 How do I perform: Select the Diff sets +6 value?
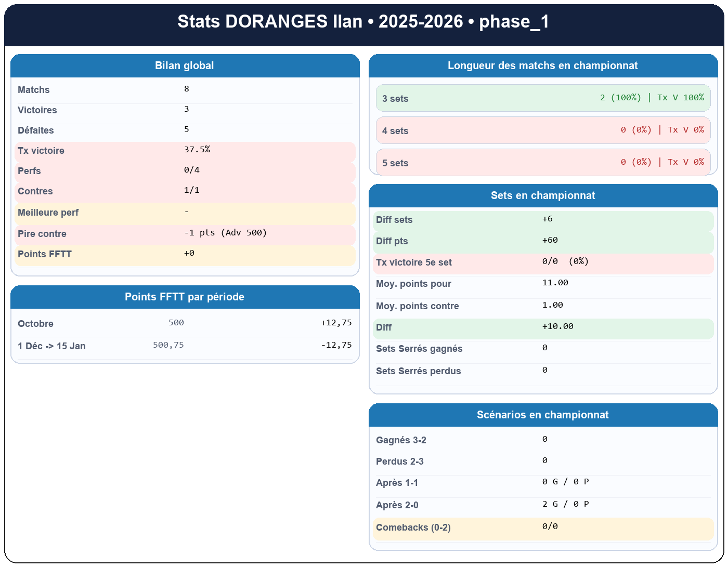click(543, 219)
